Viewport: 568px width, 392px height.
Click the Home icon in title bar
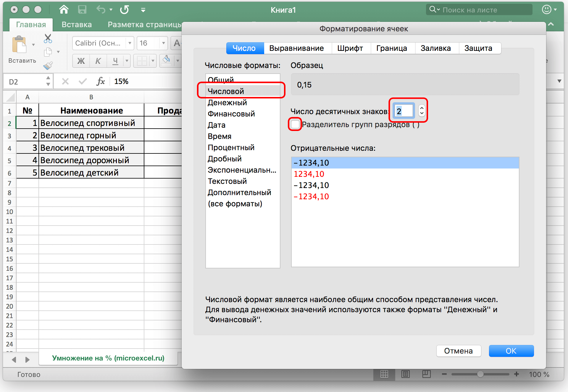point(64,10)
